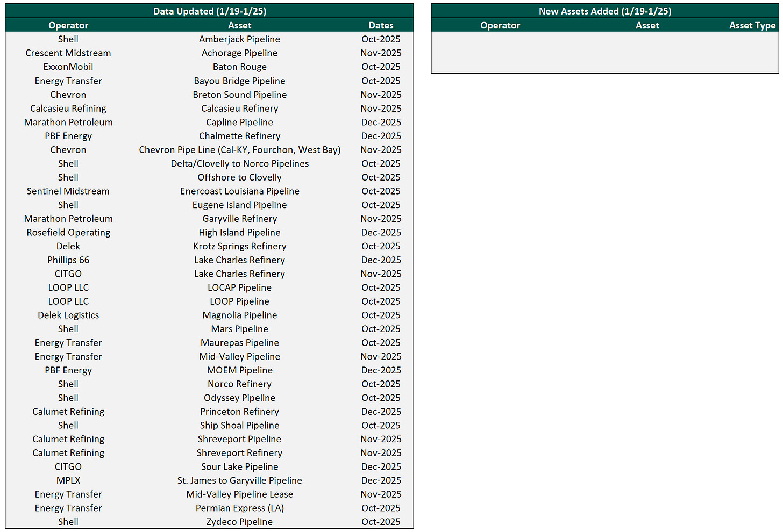This screenshot has height=532, width=783.
Task: Select the 'Breton Sound Pipeline' cell
Action: [239, 95]
